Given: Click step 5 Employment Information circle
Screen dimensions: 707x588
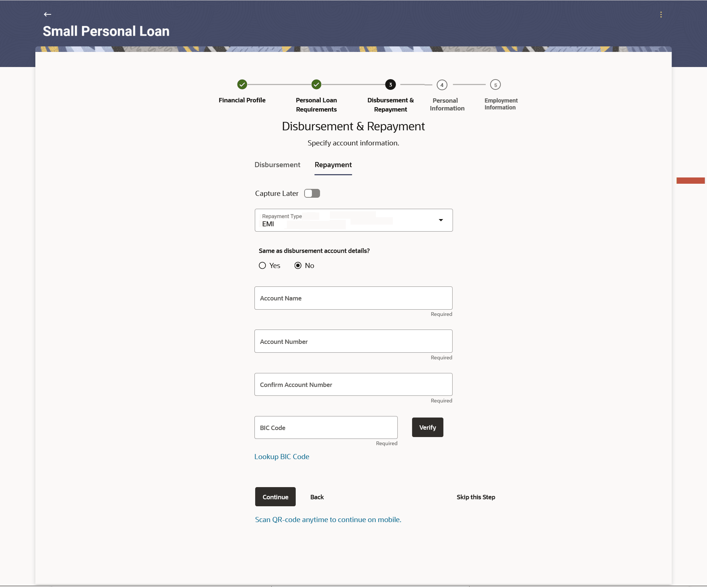Looking at the screenshot, I should click(495, 85).
